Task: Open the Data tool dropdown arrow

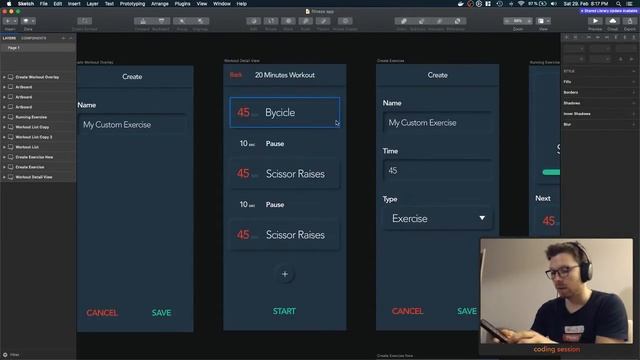Action: coord(33,21)
